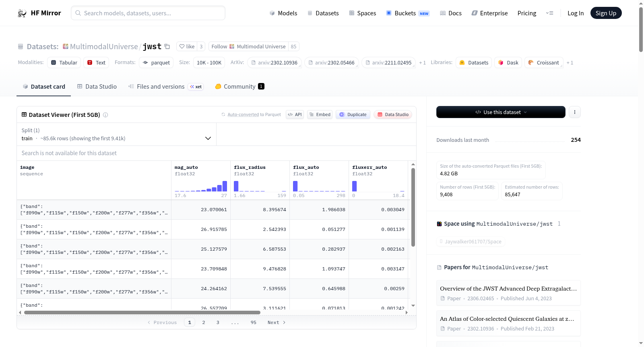Click the horizontal table scrollbar
This screenshot has height=347, width=644.
[142, 312]
